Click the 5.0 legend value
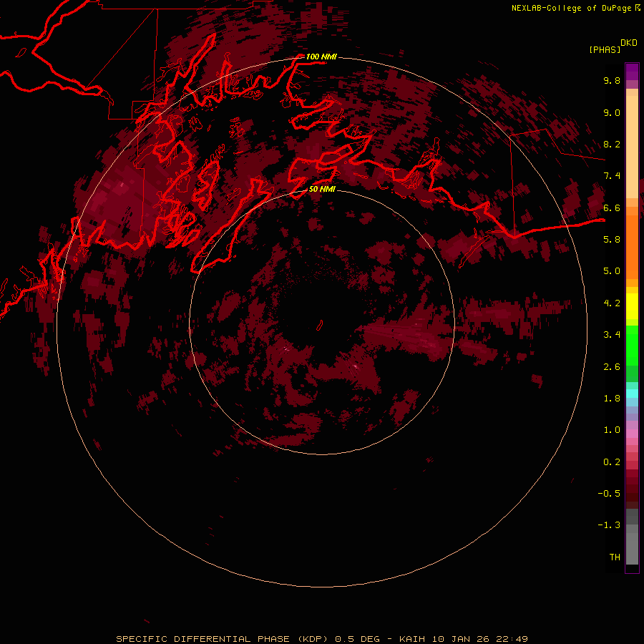The height and width of the screenshot is (644, 644). coord(612,271)
